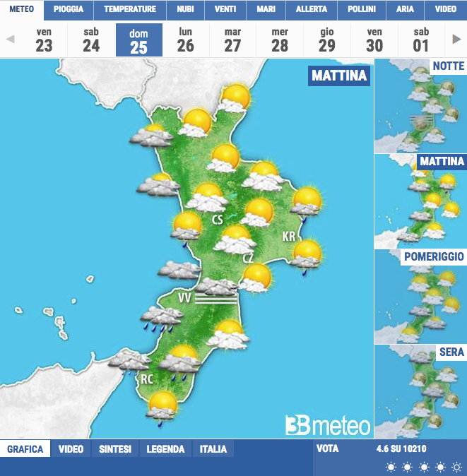467x476 pixels.
Task: Click the RC province label on map
Action: pos(147,379)
